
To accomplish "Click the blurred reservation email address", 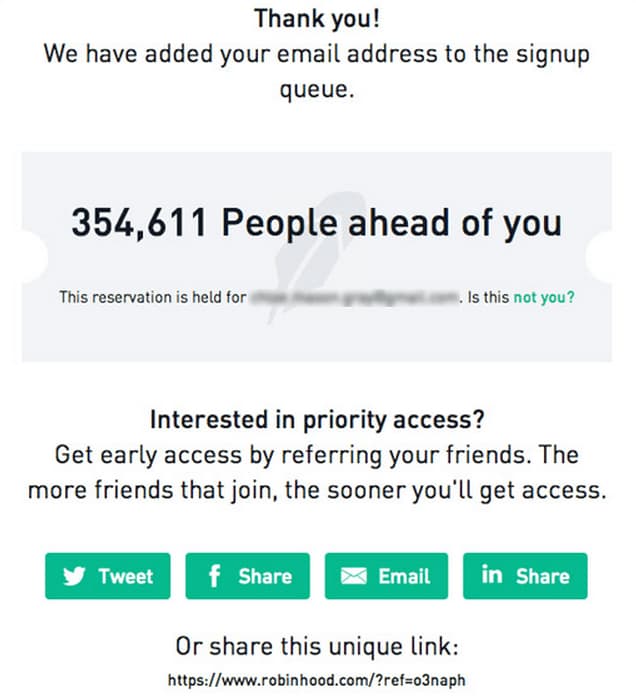I will 355,297.
